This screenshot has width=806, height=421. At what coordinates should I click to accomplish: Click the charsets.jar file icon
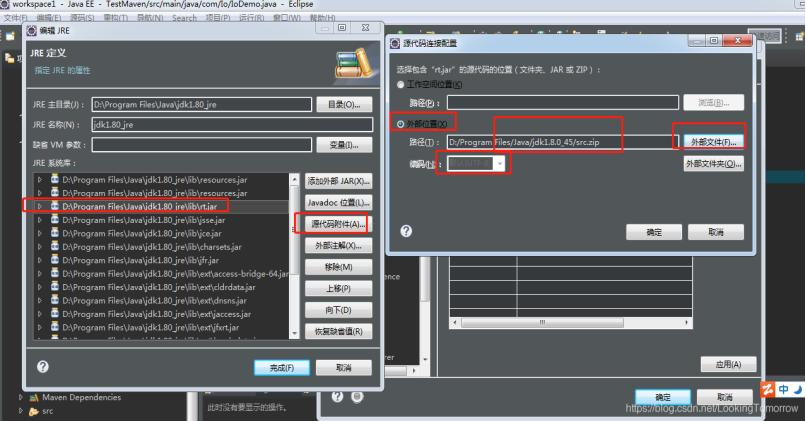click(54, 246)
